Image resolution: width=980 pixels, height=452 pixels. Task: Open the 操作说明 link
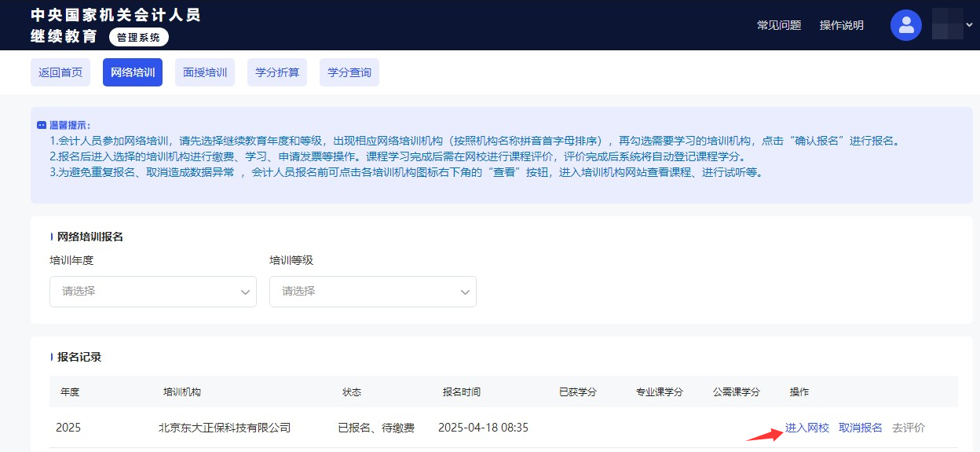[x=841, y=25]
